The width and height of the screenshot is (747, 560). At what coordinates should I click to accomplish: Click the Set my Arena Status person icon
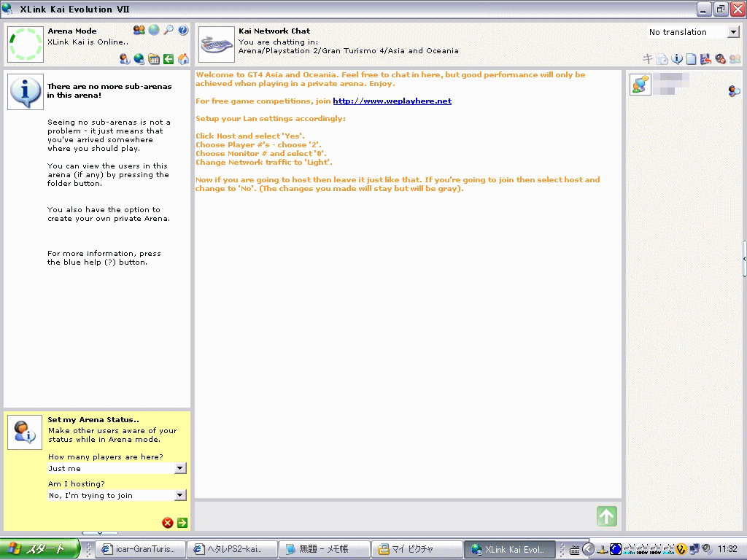[25, 432]
